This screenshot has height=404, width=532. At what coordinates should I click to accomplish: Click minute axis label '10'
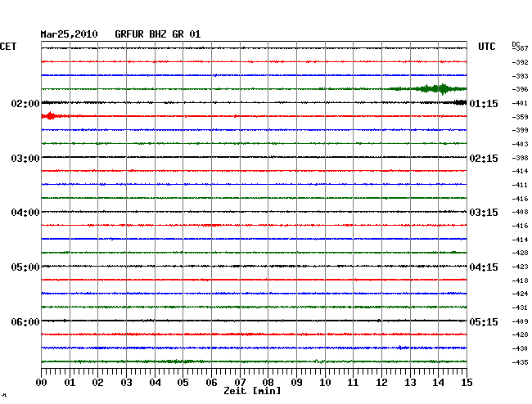point(325,383)
